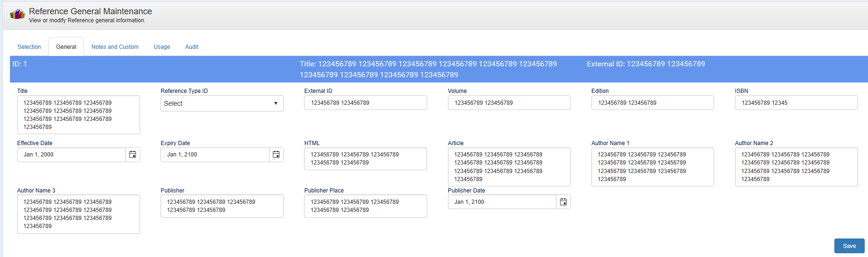
Task: Open the Notes and Custom tab
Action: (115, 47)
